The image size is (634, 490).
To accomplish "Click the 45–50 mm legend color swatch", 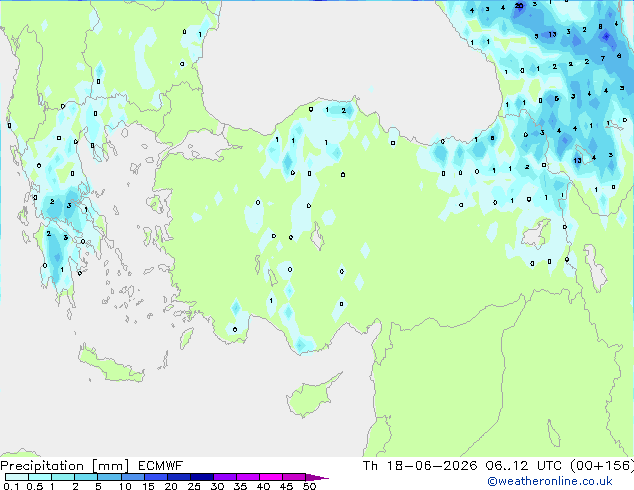I will (294, 477).
